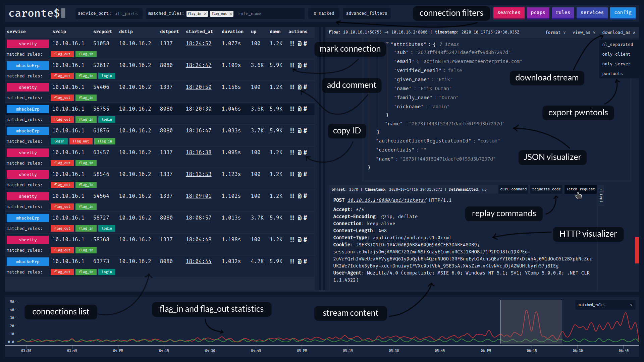Viewport: 644px width, 362px height.
Task: Add comment to srcport 61876 connection
Action: tap(299, 131)
